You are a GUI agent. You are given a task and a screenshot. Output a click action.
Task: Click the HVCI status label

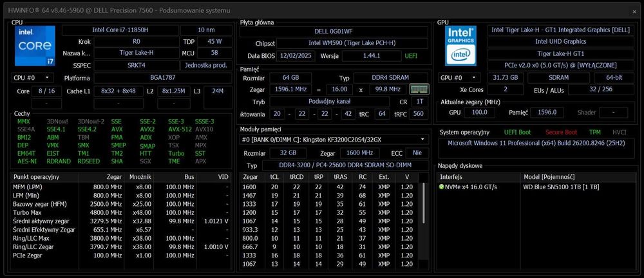click(x=620, y=132)
